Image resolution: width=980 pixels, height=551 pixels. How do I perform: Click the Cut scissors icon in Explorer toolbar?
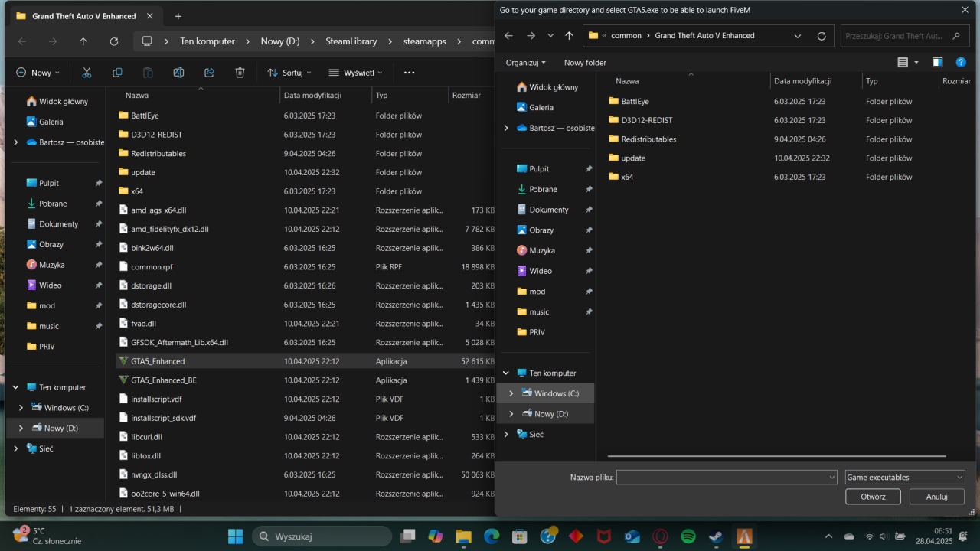(87, 73)
